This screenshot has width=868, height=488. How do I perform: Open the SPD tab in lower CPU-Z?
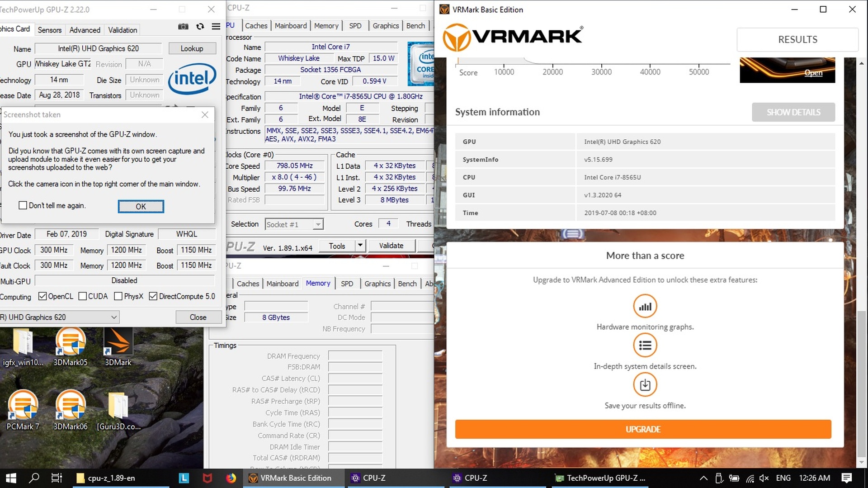point(347,284)
